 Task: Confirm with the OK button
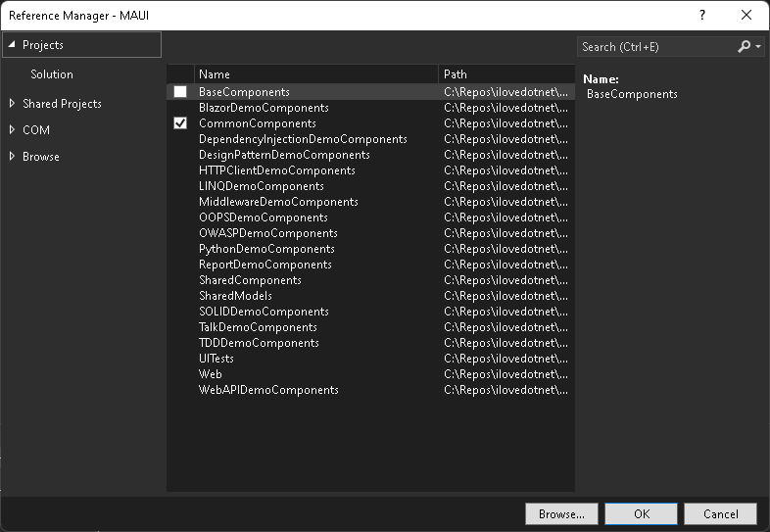pyautogui.click(x=642, y=513)
